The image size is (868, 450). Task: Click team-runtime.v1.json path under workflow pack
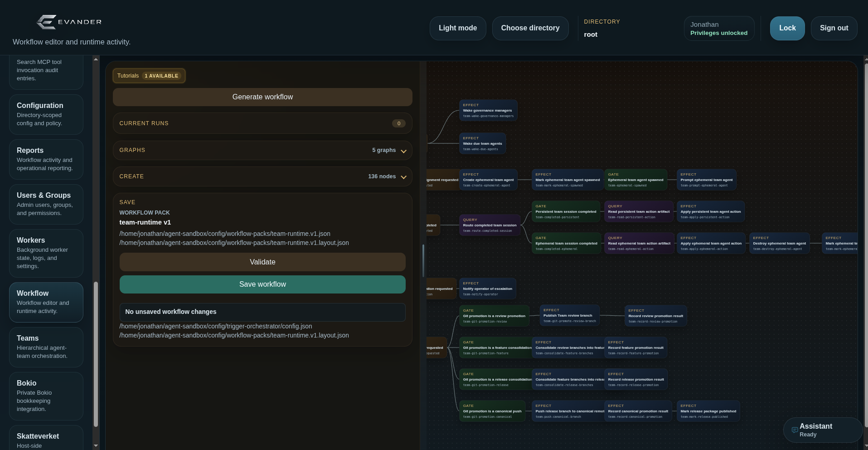[x=225, y=234]
